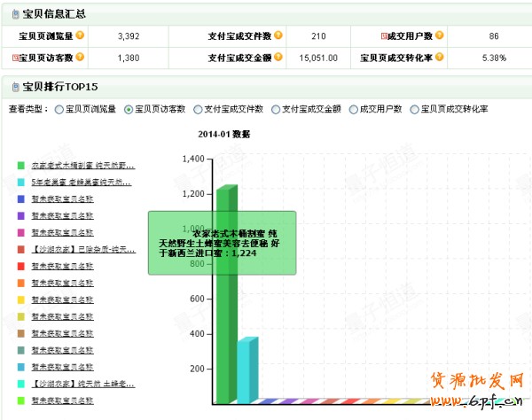532x420 pixels.
Task: Click help icon next to 支付宝成交金额
Action: click(x=278, y=58)
